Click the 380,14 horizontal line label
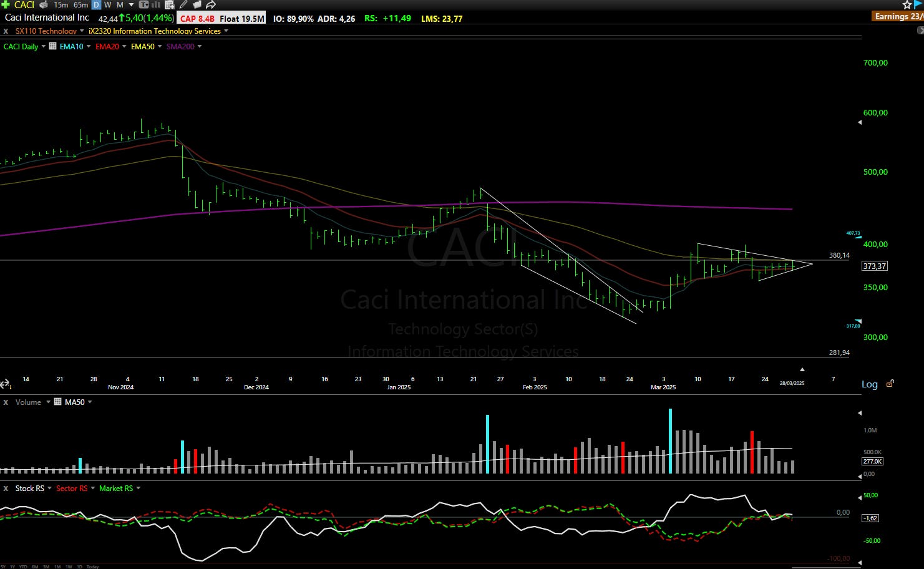 pos(839,255)
